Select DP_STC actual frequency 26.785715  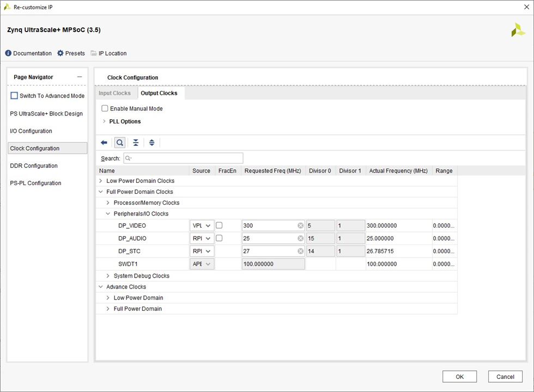[x=380, y=251]
